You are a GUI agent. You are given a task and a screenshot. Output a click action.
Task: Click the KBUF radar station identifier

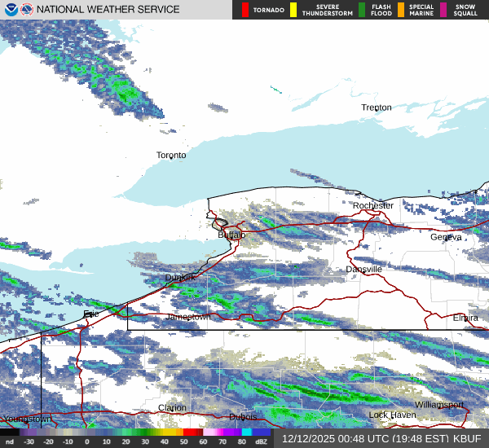click(x=467, y=438)
